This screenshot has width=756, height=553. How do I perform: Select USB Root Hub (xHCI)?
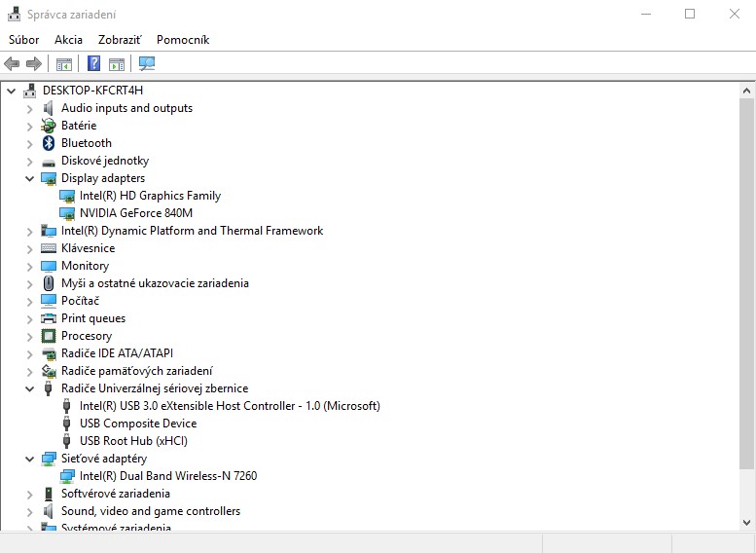(x=133, y=441)
